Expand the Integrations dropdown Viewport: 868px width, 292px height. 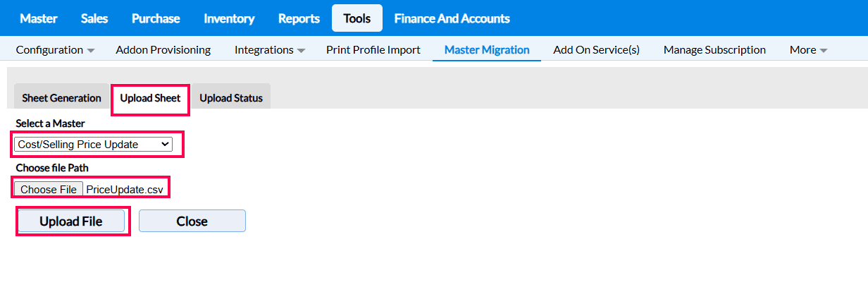tap(269, 50)
